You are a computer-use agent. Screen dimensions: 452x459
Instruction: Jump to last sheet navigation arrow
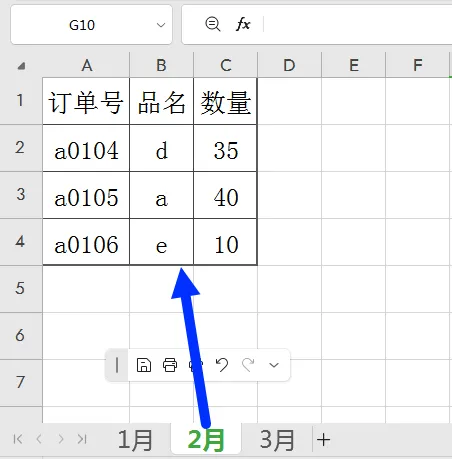(82, 439)
